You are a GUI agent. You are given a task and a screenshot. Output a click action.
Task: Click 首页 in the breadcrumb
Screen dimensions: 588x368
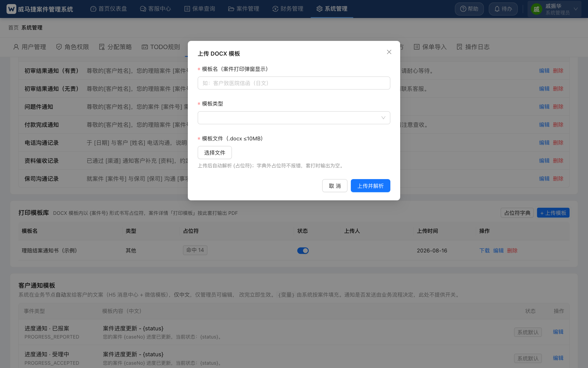[x=13, y=28]
